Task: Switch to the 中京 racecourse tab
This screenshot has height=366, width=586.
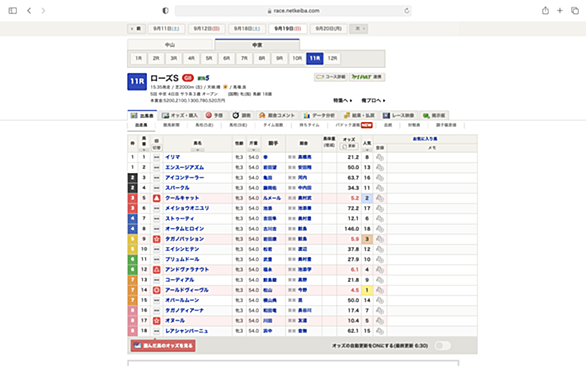Action: point(257,45)
